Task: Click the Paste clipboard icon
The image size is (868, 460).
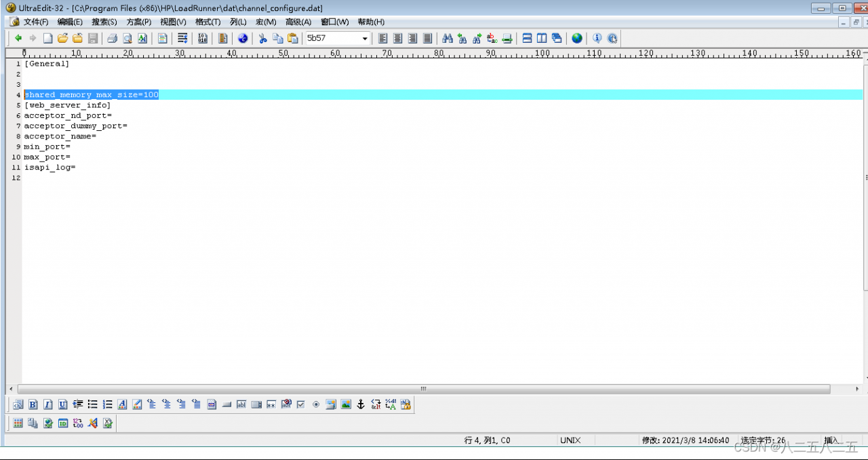Action: coord(293,39)
